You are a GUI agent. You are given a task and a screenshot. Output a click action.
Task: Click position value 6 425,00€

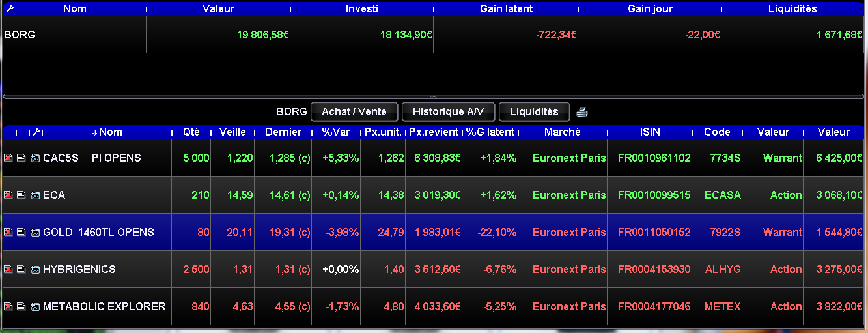click(x=839, y=158)
